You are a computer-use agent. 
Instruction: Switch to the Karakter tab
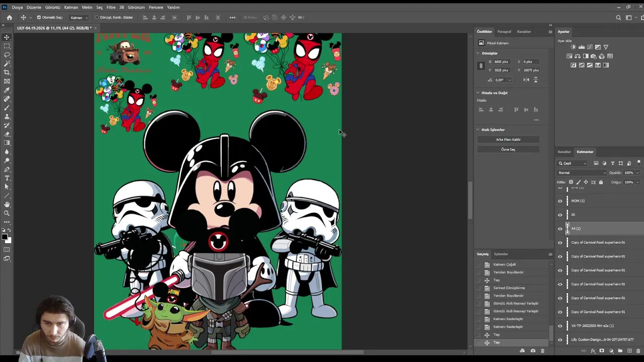pos(524,32)
